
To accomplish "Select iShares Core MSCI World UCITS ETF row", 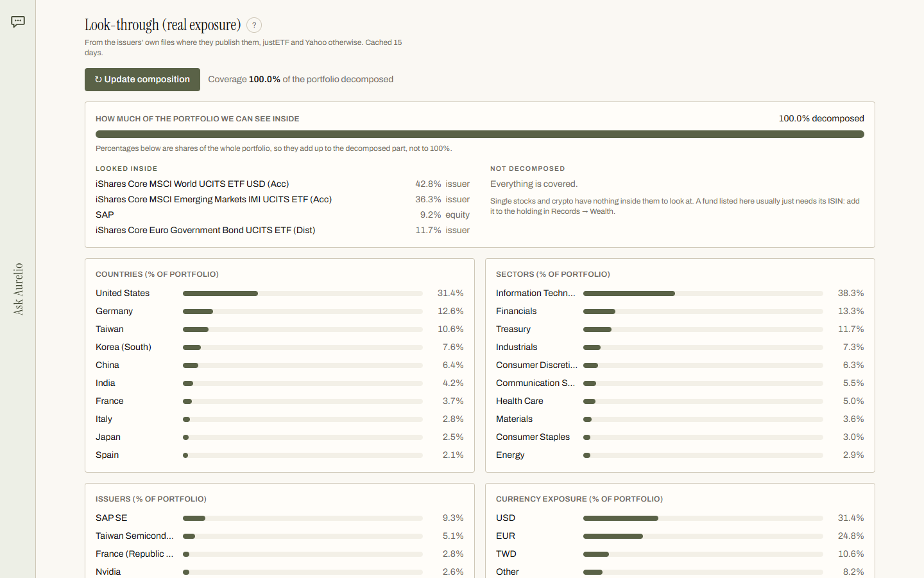I will (x=282, y=184).
